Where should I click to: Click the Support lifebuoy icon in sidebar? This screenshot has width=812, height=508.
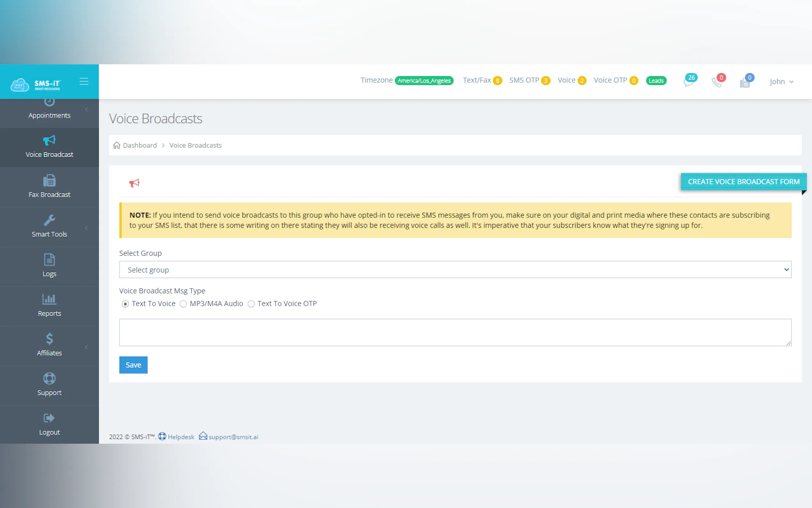tap(49, 379)
